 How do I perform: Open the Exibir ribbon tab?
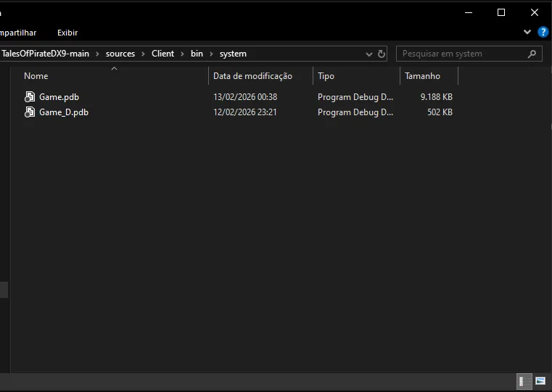coord(67,33)
